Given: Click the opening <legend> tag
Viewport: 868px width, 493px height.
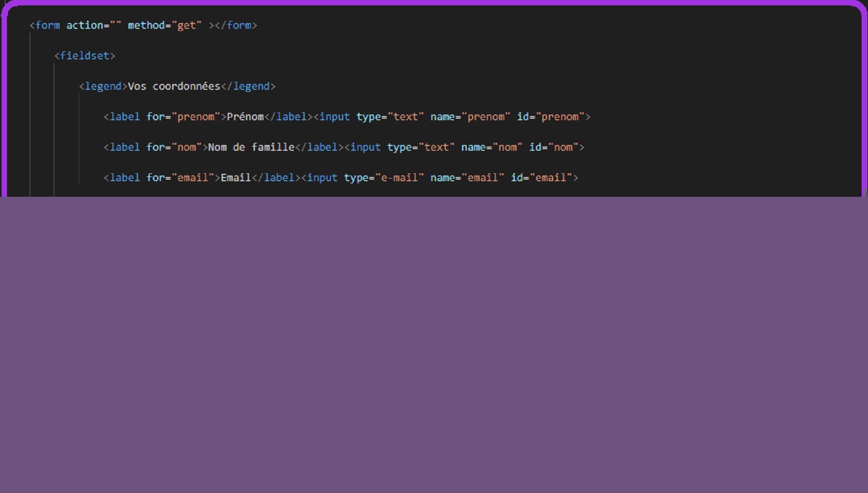Looking at the screenshot, I should click(103, 86).
